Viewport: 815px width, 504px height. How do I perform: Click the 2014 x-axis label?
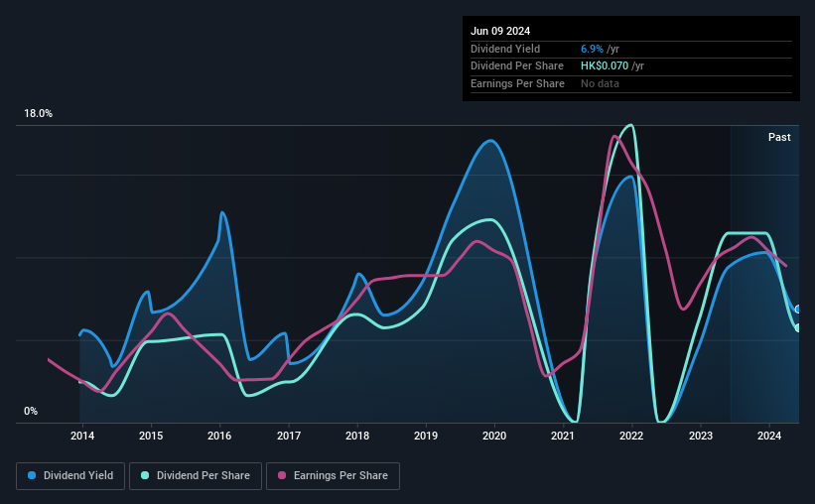pos(82,436)
